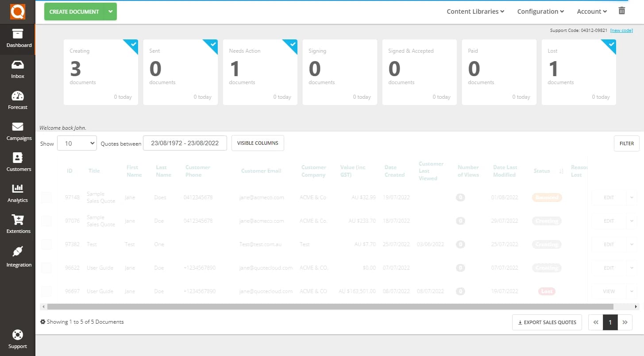644x356 pixels.
Task: Open the Show page size dropdown
Action: click(77, 143)
